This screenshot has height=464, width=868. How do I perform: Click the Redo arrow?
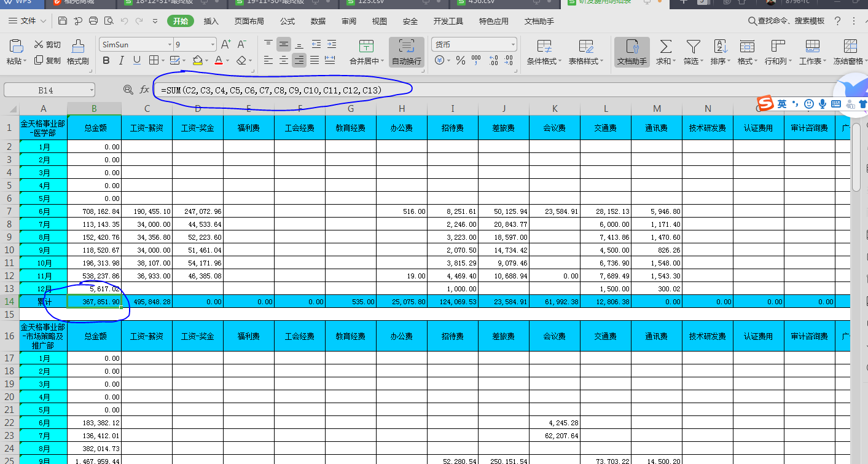(x=140, y=22)
